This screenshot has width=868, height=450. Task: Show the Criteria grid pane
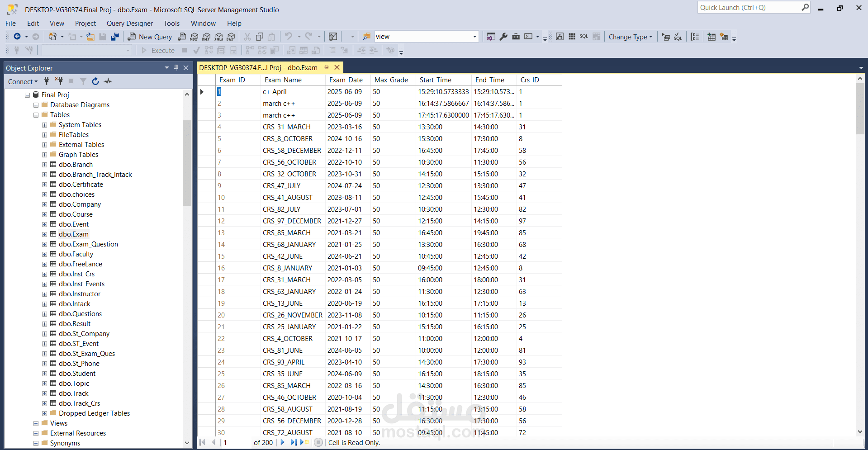572,37
